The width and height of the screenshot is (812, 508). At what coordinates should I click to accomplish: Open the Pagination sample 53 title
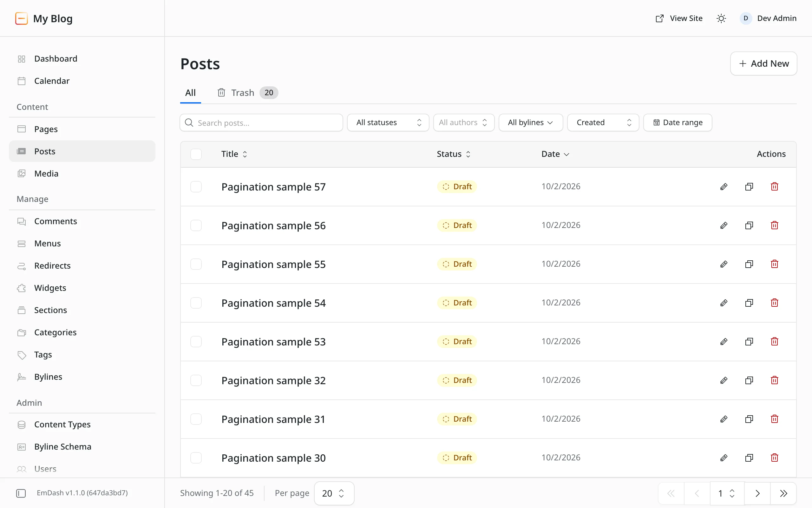click(x=273, y=342)
